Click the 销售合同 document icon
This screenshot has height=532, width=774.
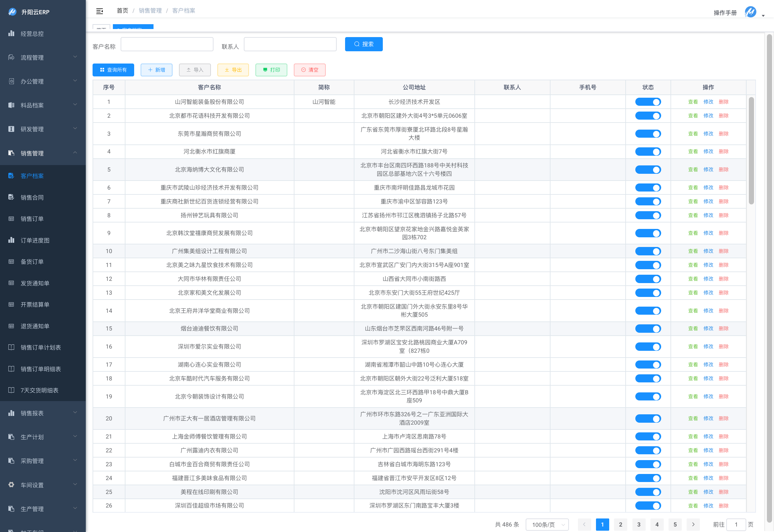[x=11, y=197]
